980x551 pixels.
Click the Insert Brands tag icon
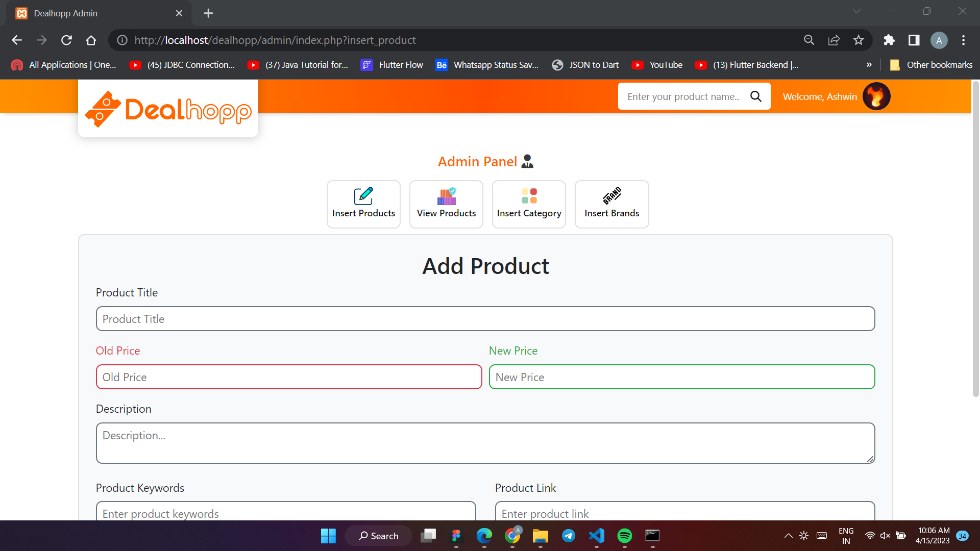point(611,195)
